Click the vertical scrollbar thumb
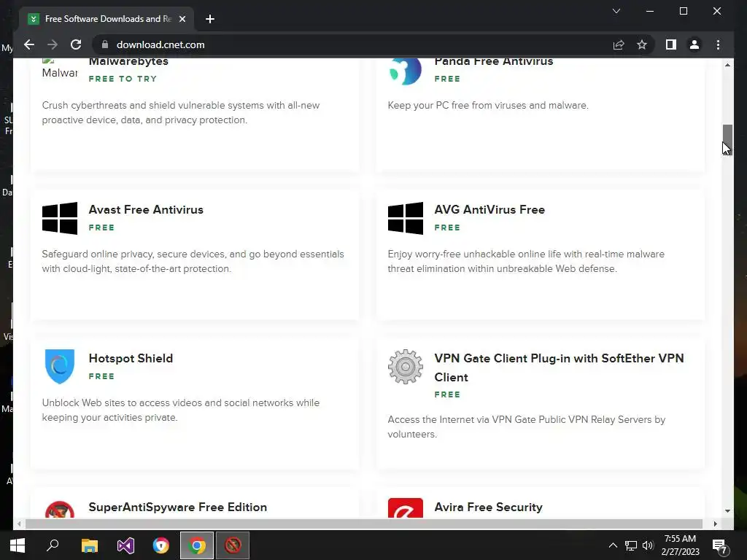Screen dimensions: 747x560 [x=727, y=139]
